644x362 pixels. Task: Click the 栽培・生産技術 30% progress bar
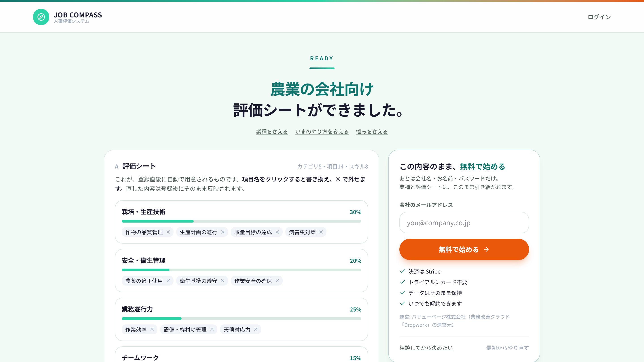point(241,221)
